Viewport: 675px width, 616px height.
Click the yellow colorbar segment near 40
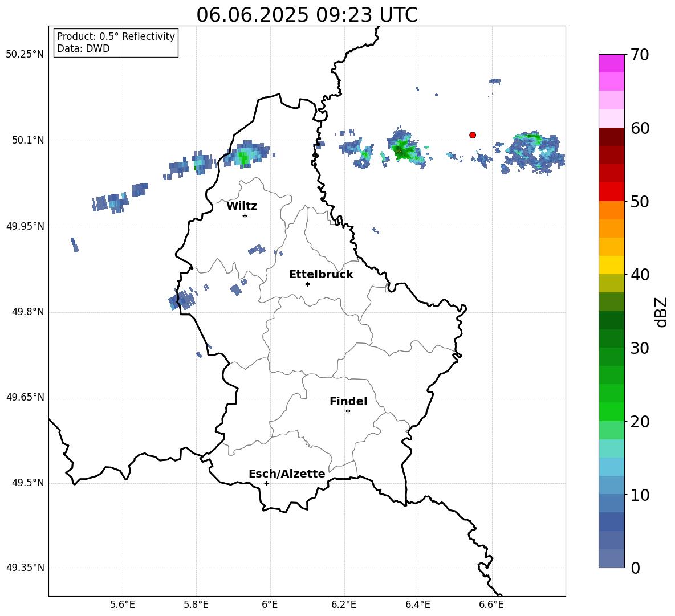tap(612, 265)
